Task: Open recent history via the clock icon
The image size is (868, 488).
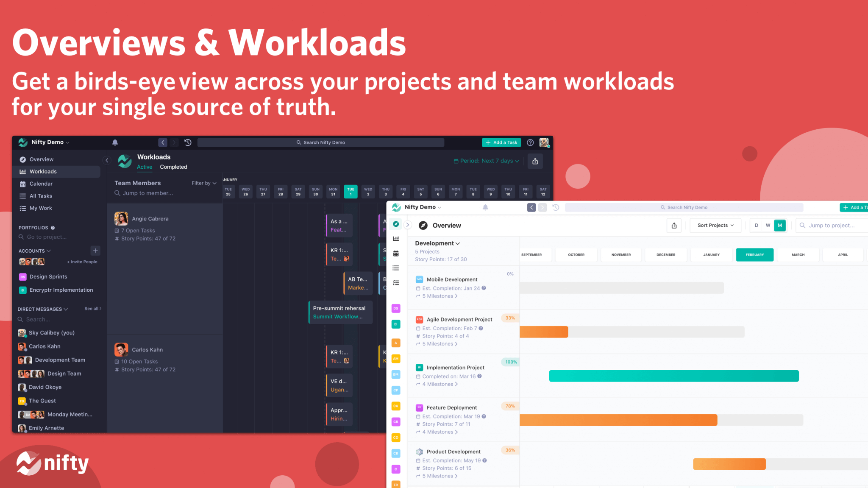Action: click(x=188, y=142)
